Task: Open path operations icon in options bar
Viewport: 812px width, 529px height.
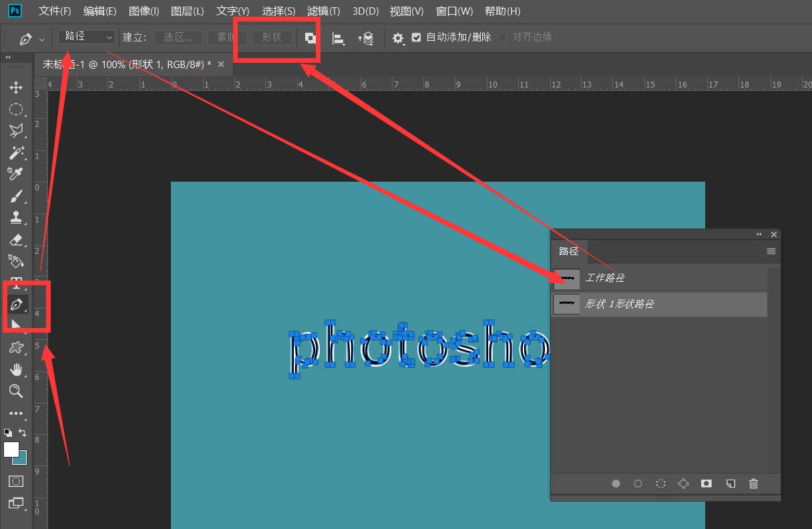Action: pyautogui.click(x=311, y=38)
